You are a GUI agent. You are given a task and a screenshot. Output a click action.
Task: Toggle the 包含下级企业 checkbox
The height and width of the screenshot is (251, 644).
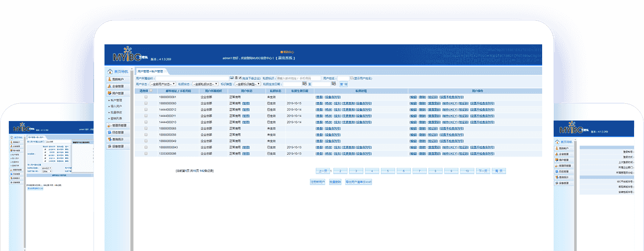coord(240,78)
